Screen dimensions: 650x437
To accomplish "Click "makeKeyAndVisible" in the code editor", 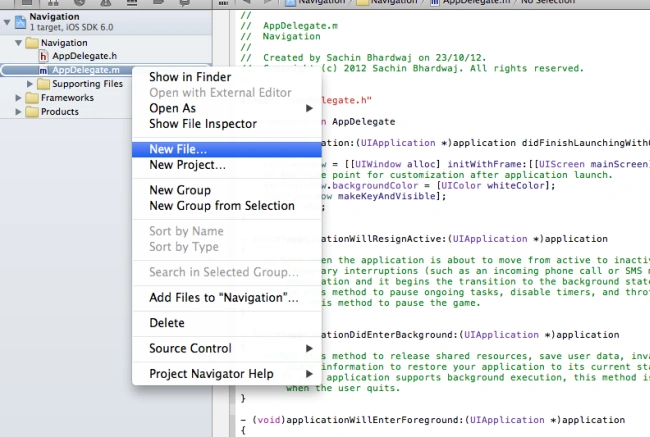I will tap(387, 196).
